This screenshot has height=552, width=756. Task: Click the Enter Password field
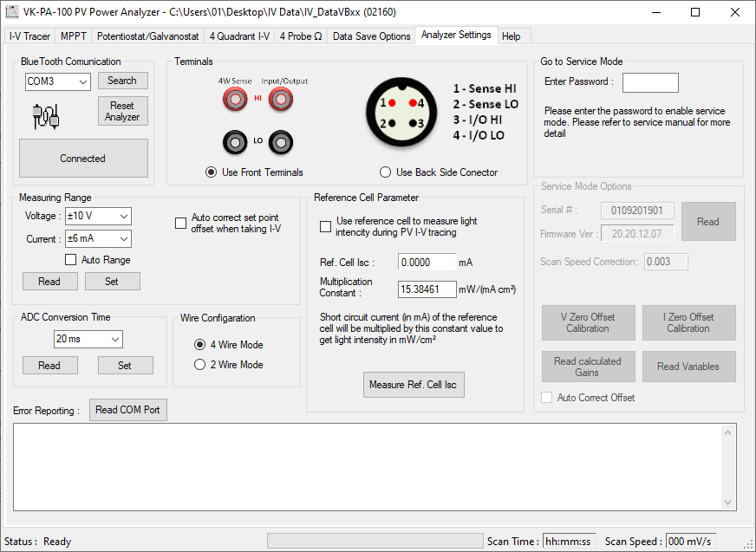pos(650,82)
